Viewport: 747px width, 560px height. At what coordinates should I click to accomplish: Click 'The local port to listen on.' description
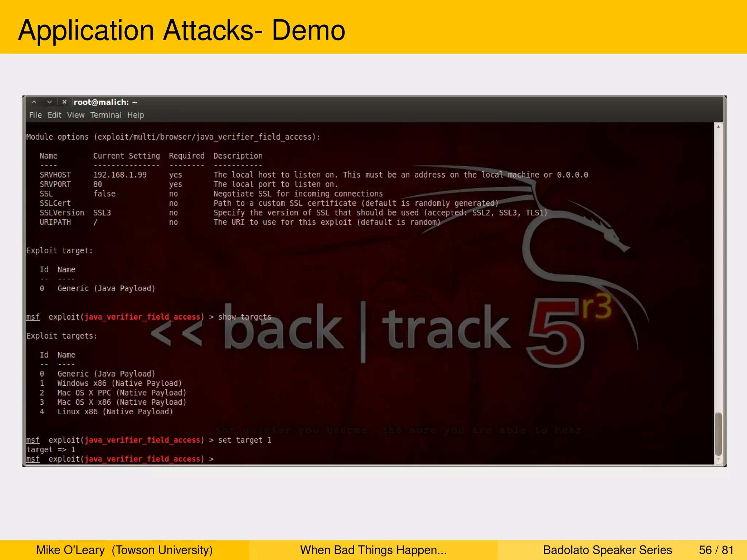276,184
